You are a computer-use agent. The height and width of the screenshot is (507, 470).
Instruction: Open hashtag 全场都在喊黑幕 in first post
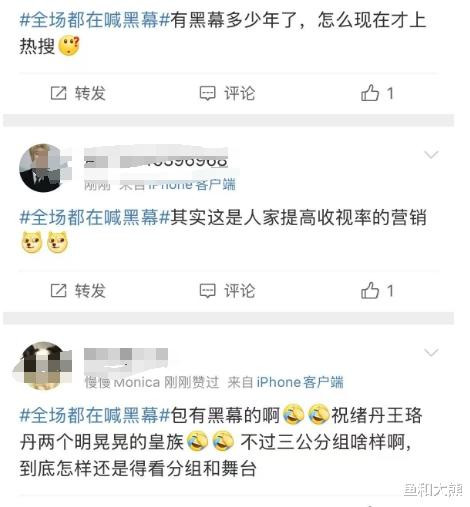(x=95, y=20)
